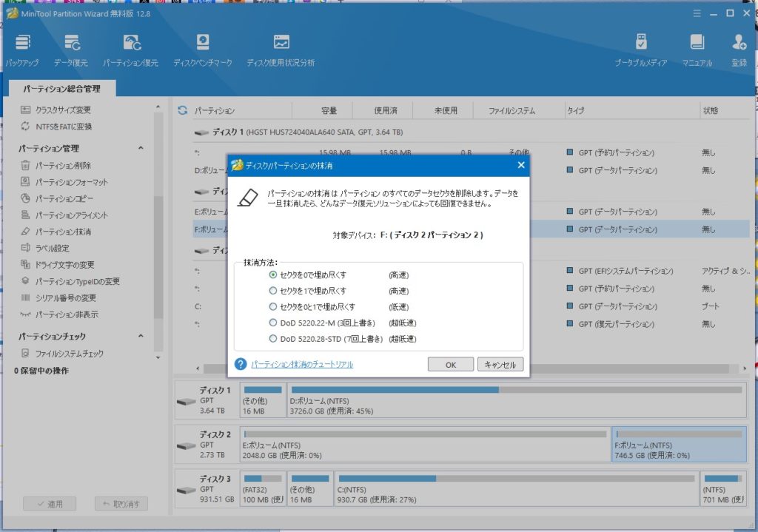Screen dimensions: 758x532
Task: Click OK in the wipe dialog
Action: pos(450,364)
